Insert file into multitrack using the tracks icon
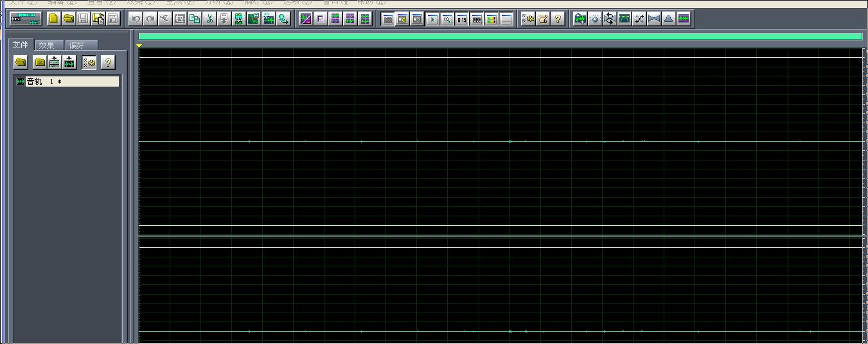The height and width of the screenshot is (344, 868). pyautogui.click(x=55, y=62)
